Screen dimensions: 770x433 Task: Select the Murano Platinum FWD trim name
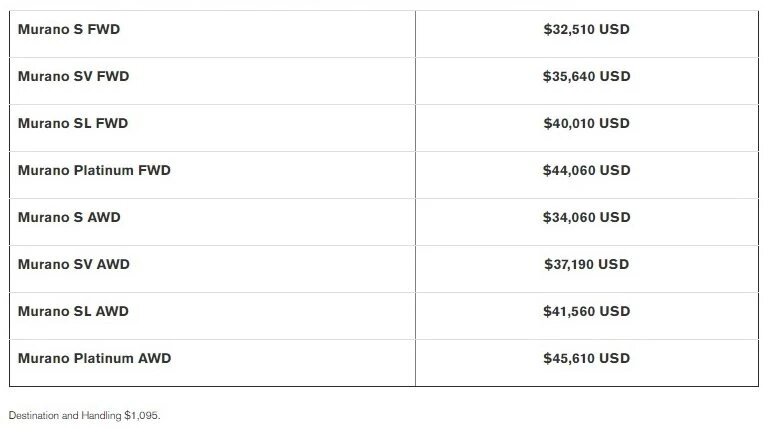[x=94, y=171]
